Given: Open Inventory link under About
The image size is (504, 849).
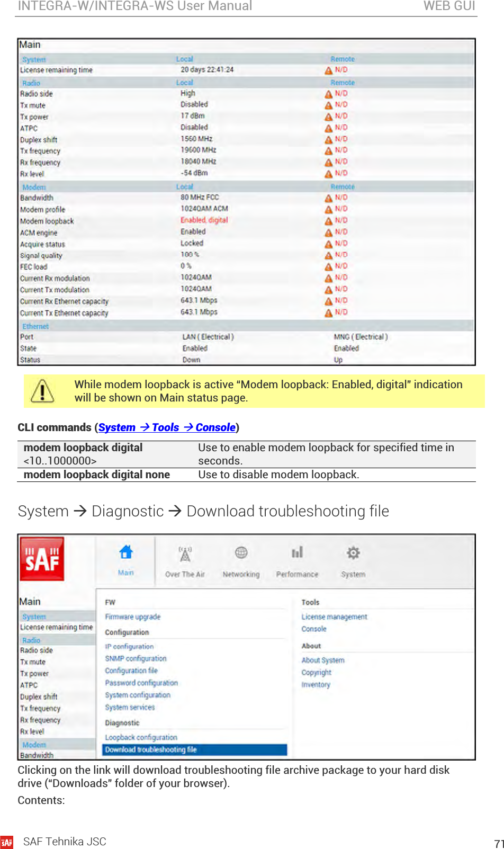Looking at the screenshot, I should (316, 685).
